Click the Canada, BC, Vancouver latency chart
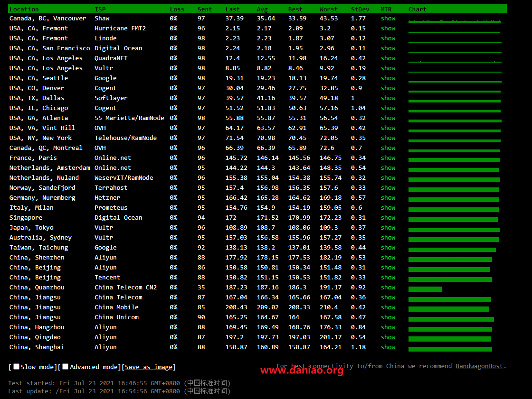Screen dimensions: 532x399 455,21
